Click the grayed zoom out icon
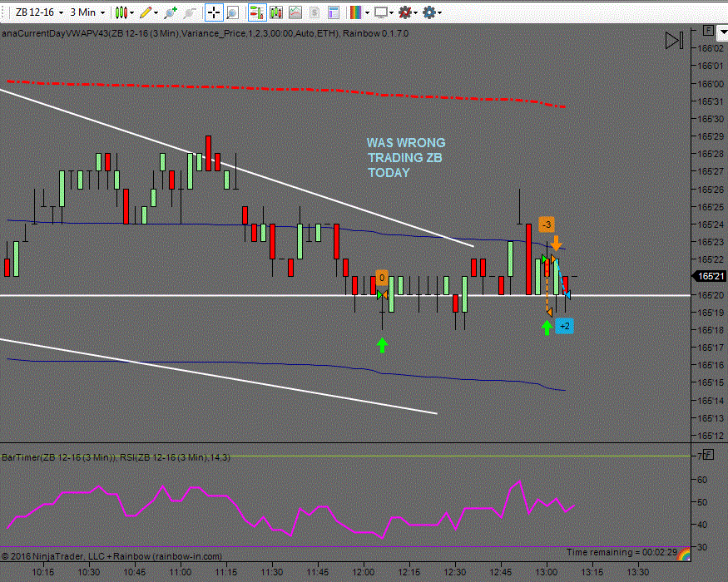The image size is (728, 582). pos(189,12)
